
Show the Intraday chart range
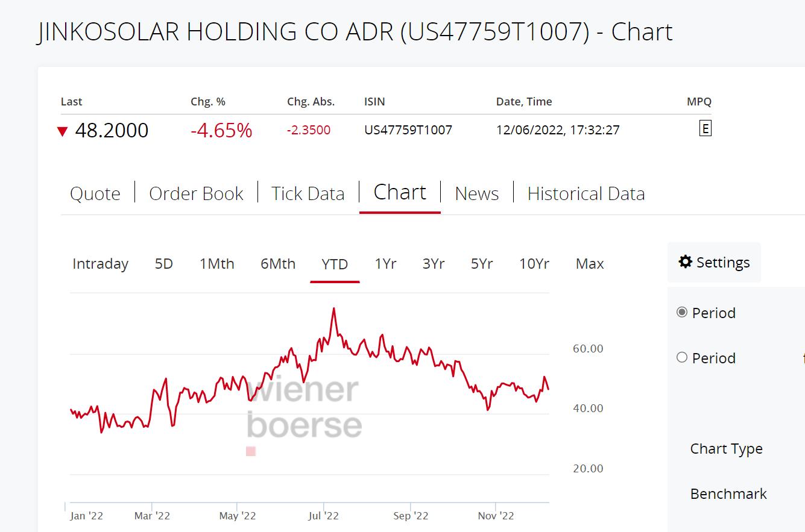coord(100,264)
